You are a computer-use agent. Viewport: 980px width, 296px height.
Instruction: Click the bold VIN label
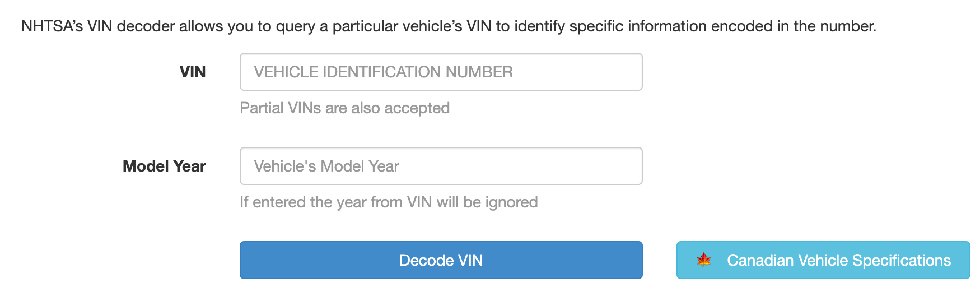point(193,72)
